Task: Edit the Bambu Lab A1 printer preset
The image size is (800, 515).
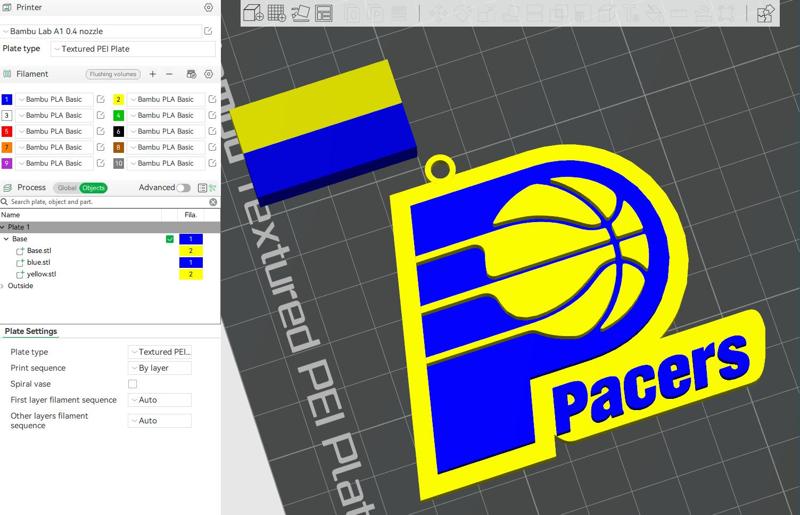Action: pos(208,31)
